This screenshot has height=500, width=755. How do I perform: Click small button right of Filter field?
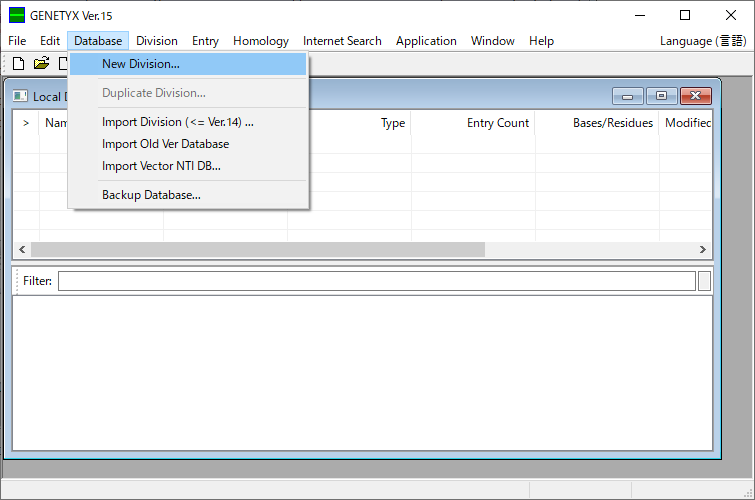(704, 281)
